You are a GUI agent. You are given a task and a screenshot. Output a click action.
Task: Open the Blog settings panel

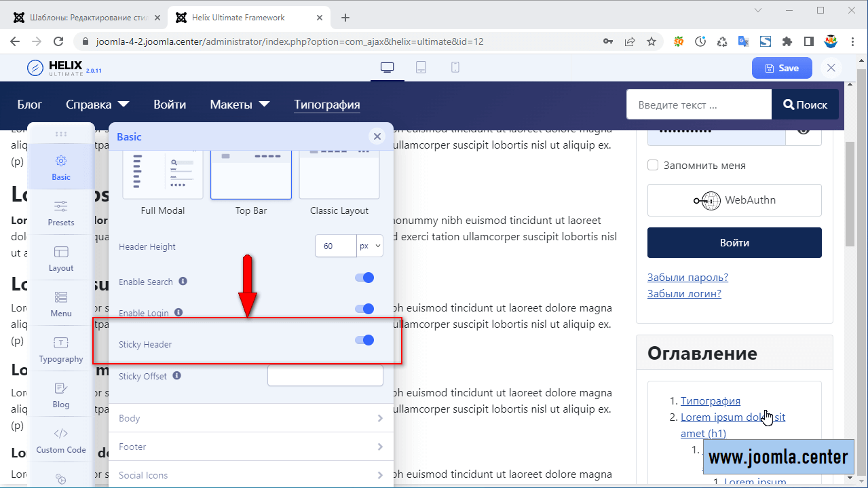coord(61,395)
